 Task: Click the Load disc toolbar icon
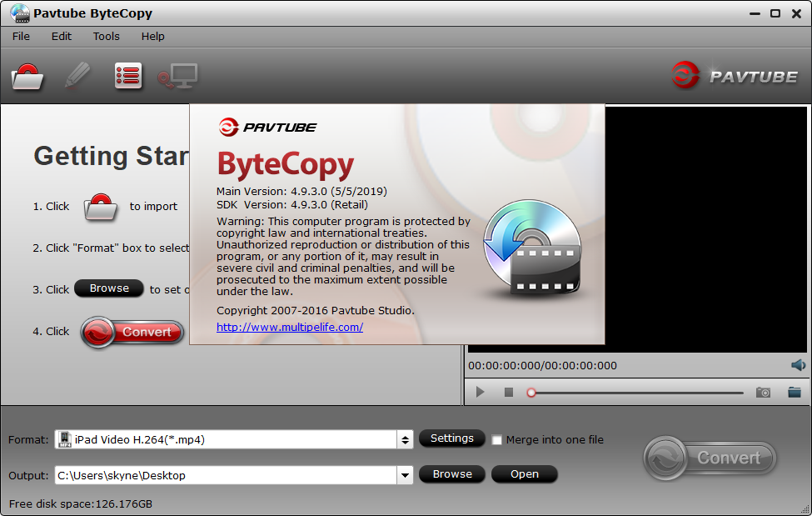coord(27,77)
